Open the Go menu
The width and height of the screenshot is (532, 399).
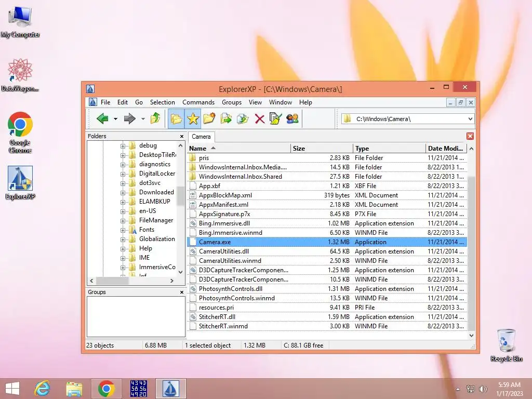139,102
